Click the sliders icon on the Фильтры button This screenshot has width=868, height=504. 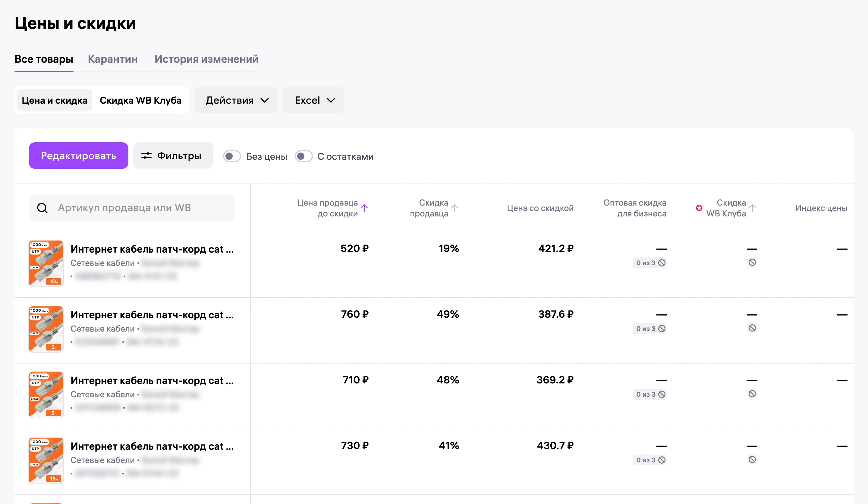click(146, 156)
